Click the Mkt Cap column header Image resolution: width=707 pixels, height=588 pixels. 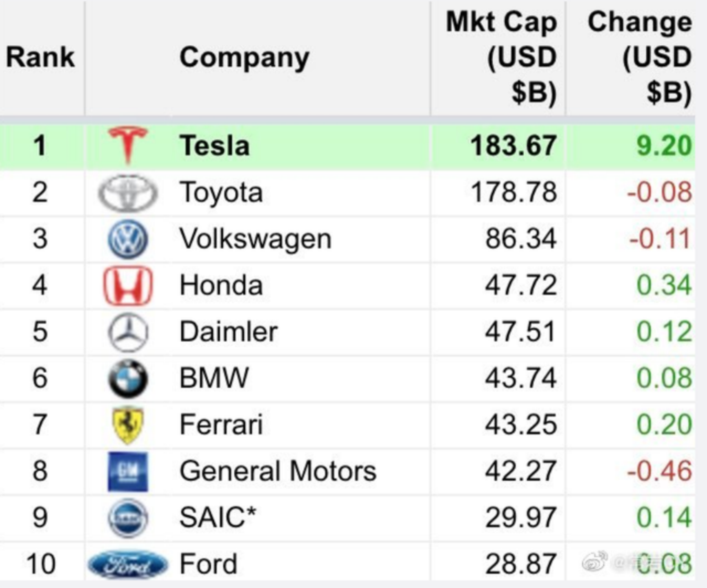pyautogui.click(x=501, y=57)
